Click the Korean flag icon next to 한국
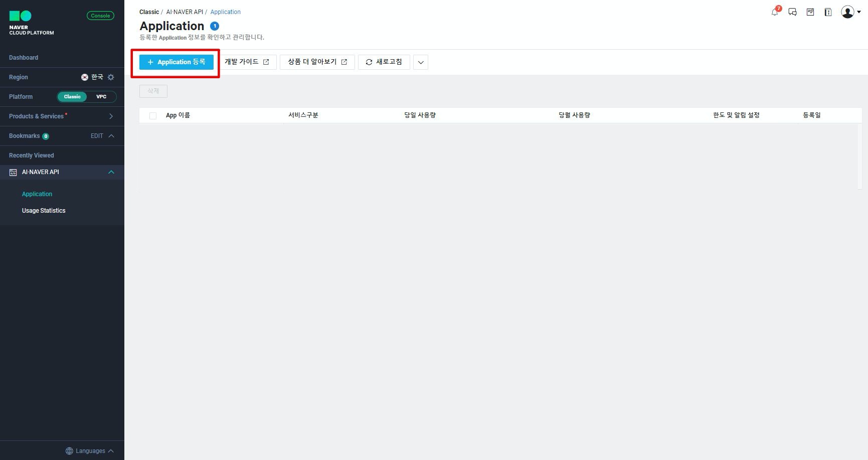The height and width of the screenshot is (460, 868). (85, 77)
